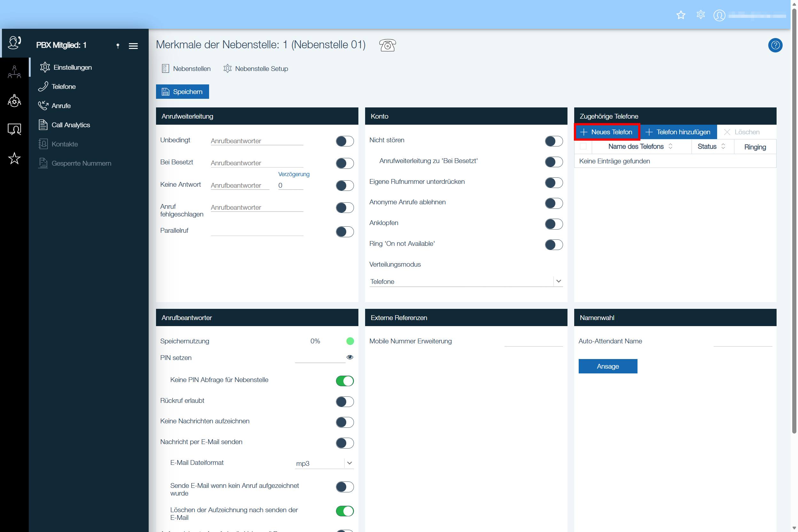Open the E-Mail Dateiformat mp3 dropdown
This screenshot has width=798, height=532.
pos(324,463)
